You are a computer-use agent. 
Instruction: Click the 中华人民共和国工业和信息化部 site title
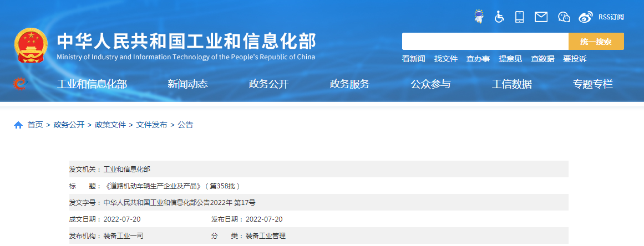point(186,41)
